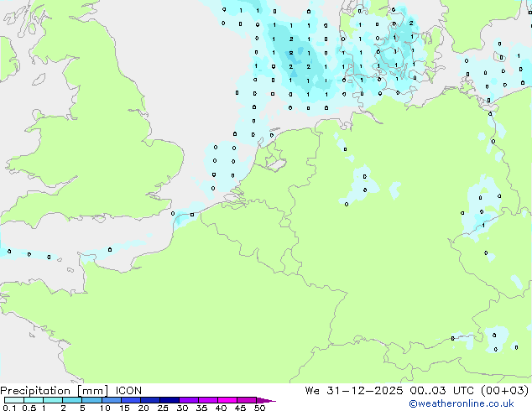Click the legend arrow tip above 50 mm
Screen dimensions: 532x411
pos(266,400)
